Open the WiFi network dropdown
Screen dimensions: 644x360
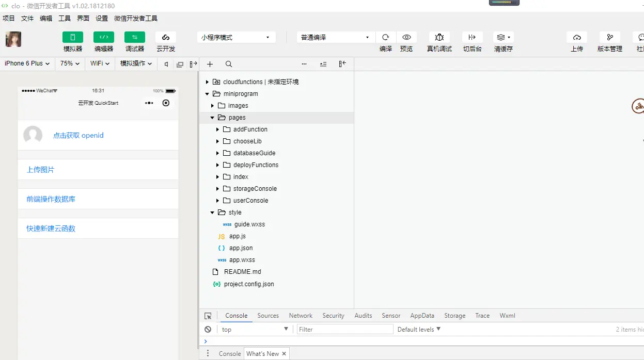pyautogui.click(x=100, y=63)
